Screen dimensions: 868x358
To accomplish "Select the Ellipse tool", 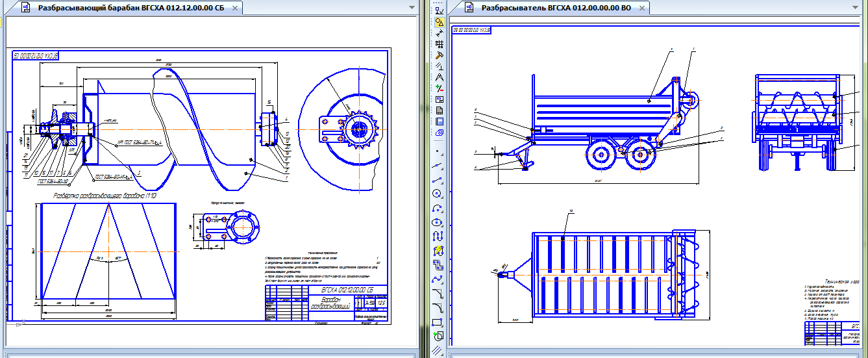I will [x=438, y=222].
